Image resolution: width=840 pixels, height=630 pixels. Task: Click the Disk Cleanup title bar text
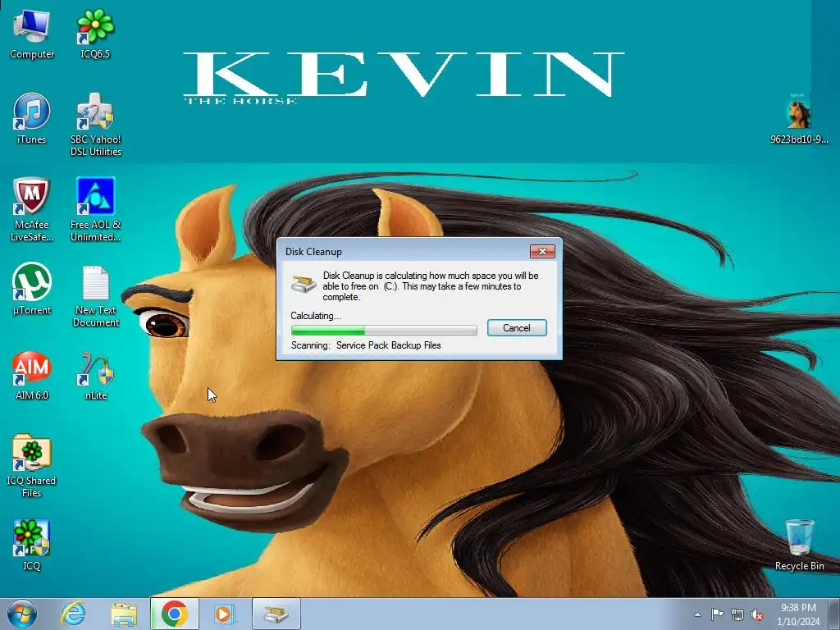point(313,252)
